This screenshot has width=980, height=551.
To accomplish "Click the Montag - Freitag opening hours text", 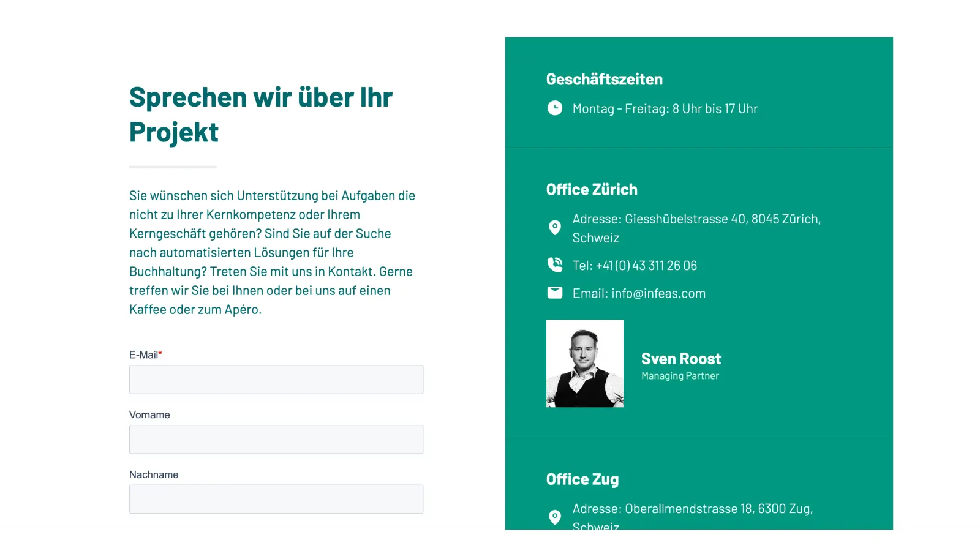I will pos(665,109).
